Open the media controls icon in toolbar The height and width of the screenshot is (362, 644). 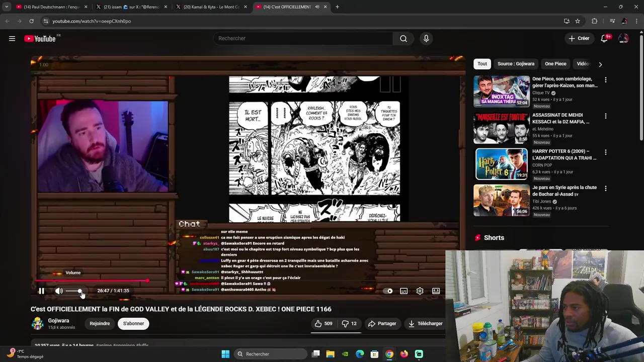pos(612,21)
